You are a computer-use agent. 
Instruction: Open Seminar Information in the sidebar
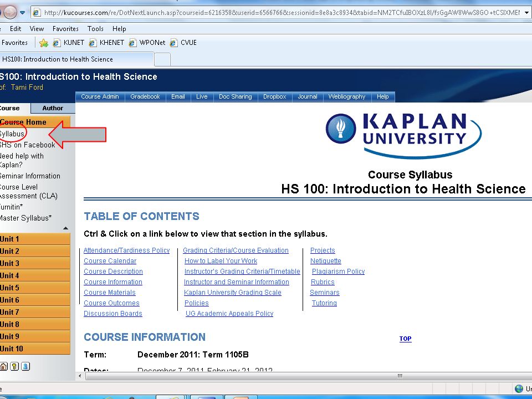click(x=30, y=176)
